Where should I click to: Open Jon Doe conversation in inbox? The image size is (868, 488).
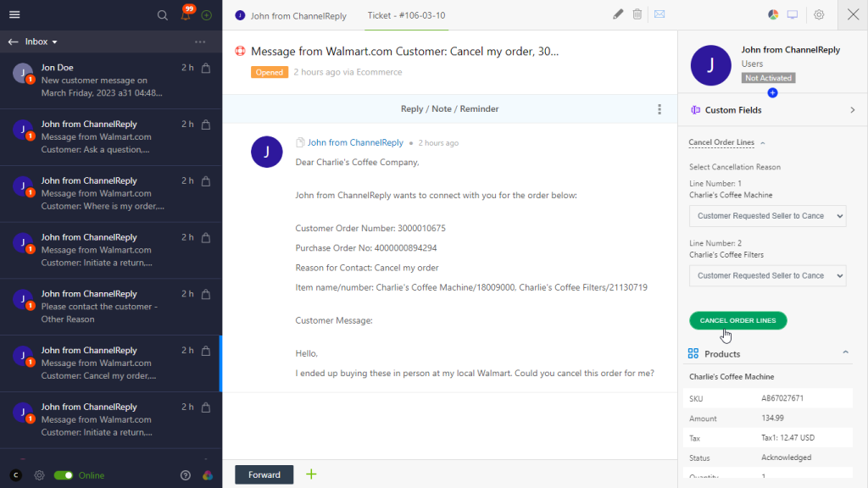click(111, 80)
